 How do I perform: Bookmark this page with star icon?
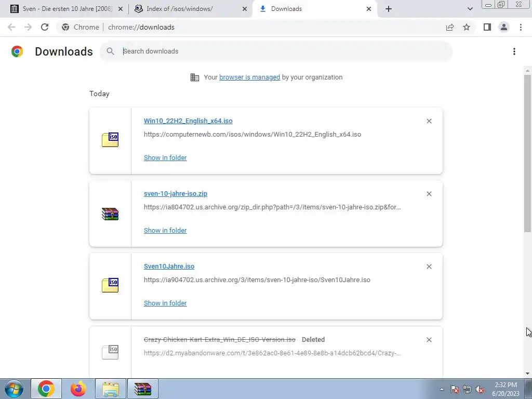[467, 27]
